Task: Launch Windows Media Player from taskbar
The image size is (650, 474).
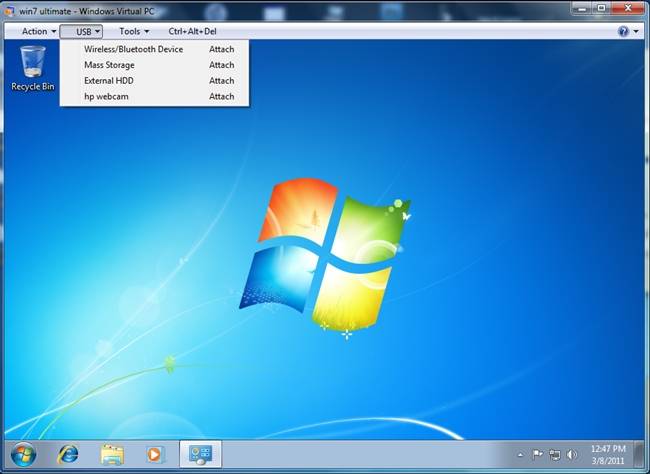Action: click(155, 455)
